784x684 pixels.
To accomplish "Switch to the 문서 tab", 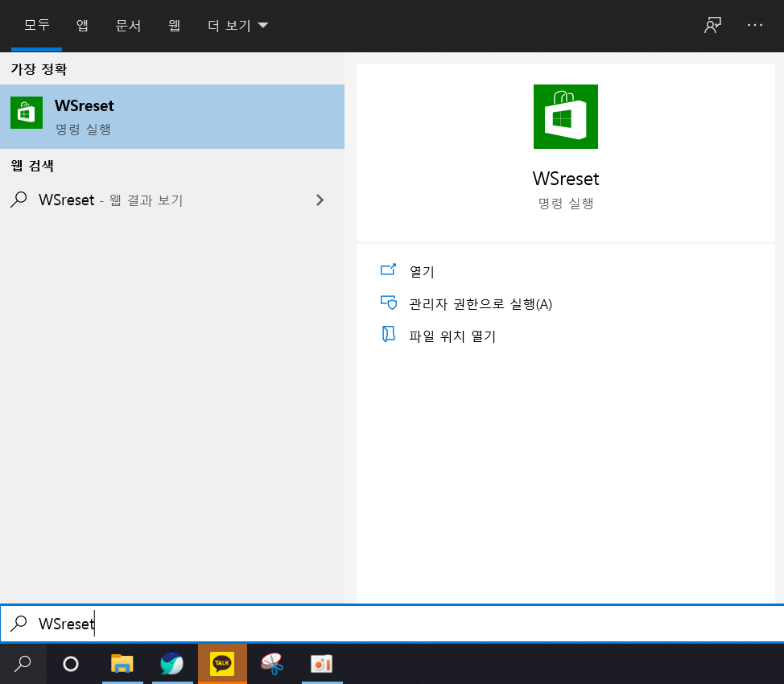I will 128,26.
